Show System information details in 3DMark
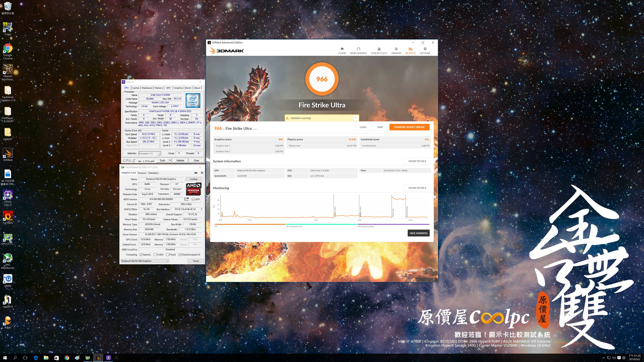This screenshot has height=362, width=644. (417, 161)
